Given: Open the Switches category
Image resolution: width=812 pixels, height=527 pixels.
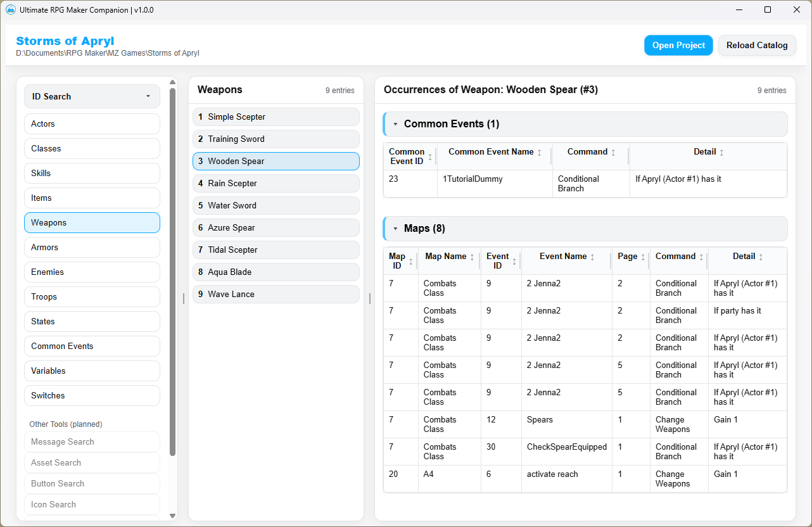Looking at the screenshot, I should tap(92, 395).
